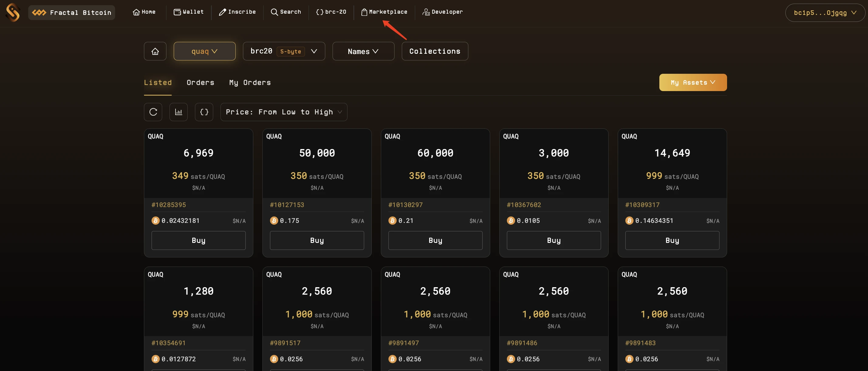Switch to the My Orders tab
Screen dimensions: 868x371
(x=250, y=83)
